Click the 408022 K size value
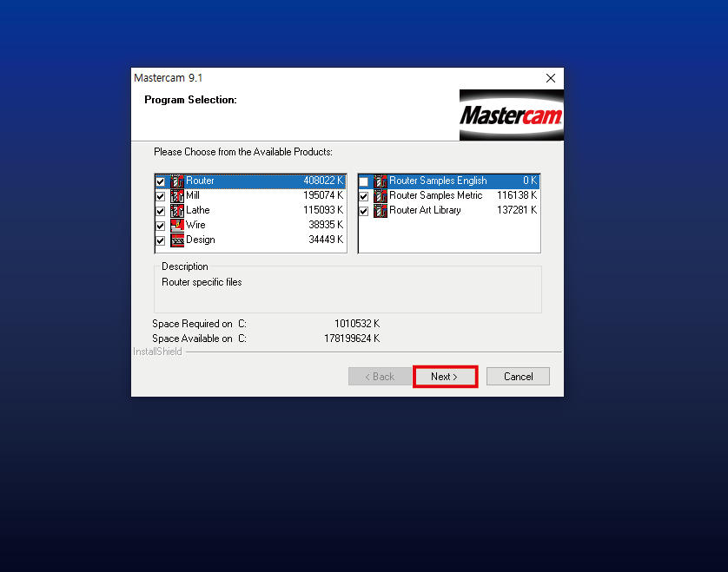The height and width of the screenshot is (572, 728). [x=323, y=181]
